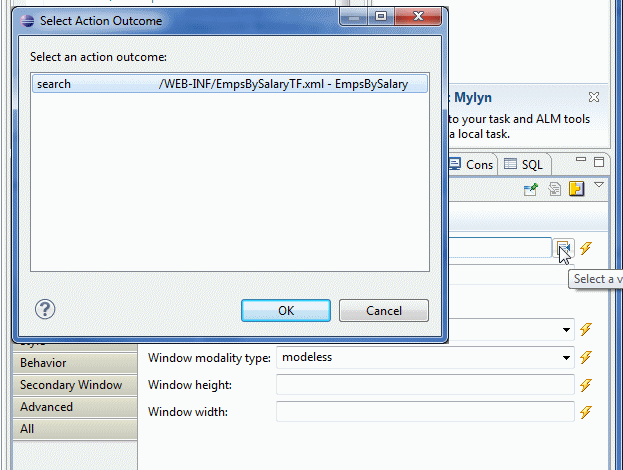Focus the action input field in properties
Image resolution: width=623 pixels, height=470 pixels.
(500, 248)
